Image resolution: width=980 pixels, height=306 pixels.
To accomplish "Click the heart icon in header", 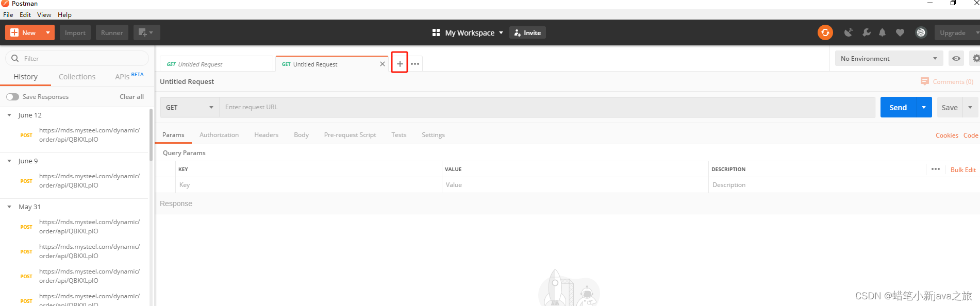I will pos(900,32).
